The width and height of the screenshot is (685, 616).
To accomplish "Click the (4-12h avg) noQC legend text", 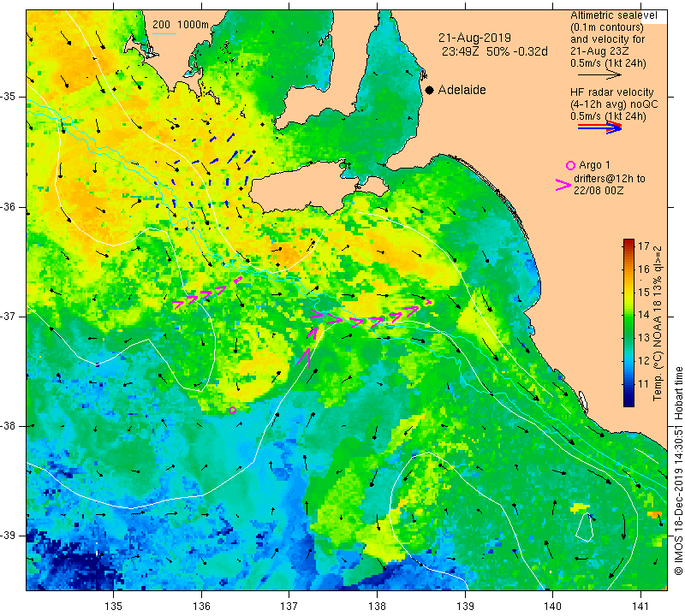I will 614,104.
